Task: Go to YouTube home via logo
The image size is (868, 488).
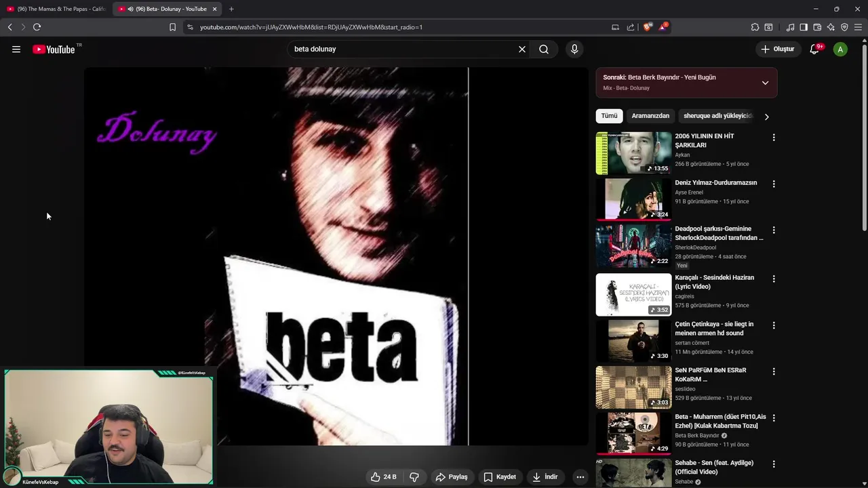Action: [54, 49]
